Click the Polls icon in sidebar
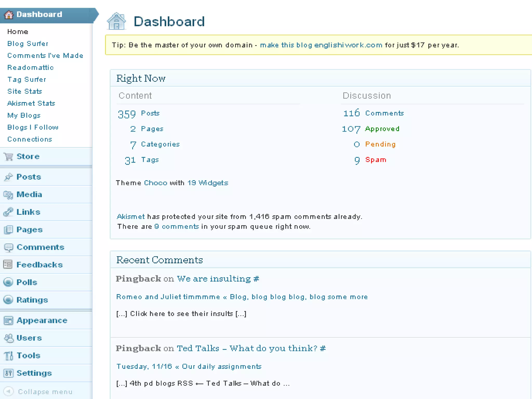 point(8,282)
